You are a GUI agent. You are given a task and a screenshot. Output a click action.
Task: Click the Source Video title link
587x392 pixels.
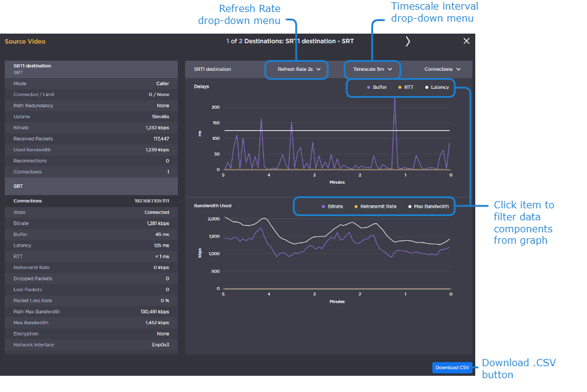[25, 42]
